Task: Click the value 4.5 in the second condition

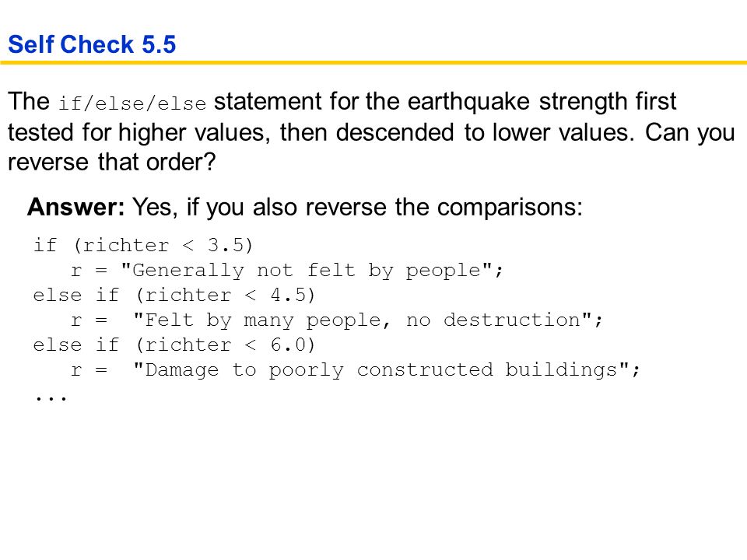Action: coord(289,296)
